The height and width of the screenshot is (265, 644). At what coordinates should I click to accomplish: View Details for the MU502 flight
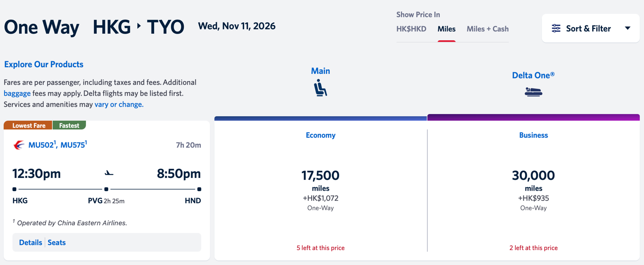tap(30, 242)
